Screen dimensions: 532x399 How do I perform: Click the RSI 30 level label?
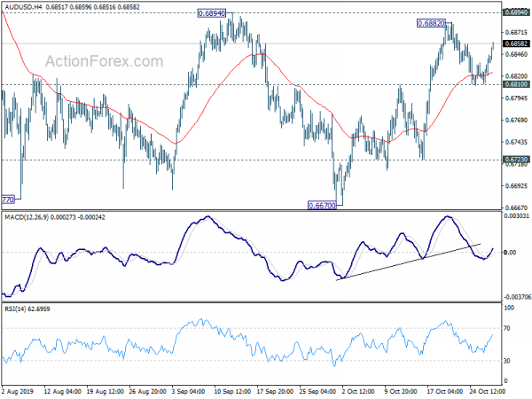(x=507, y=361)
